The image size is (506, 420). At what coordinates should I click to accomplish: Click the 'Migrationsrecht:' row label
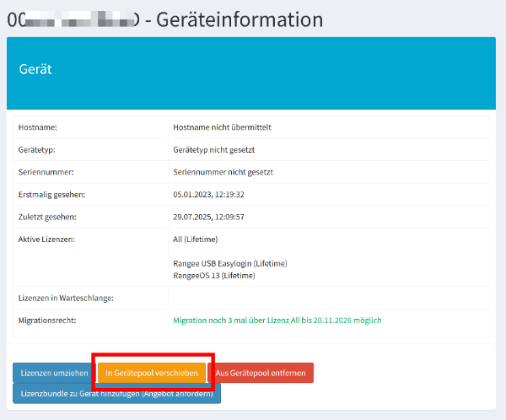click(x=47, y=320)
